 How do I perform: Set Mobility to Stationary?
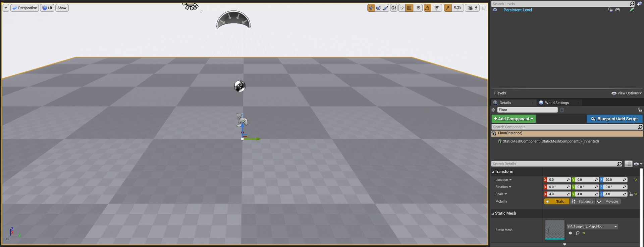tap(583, 202)
